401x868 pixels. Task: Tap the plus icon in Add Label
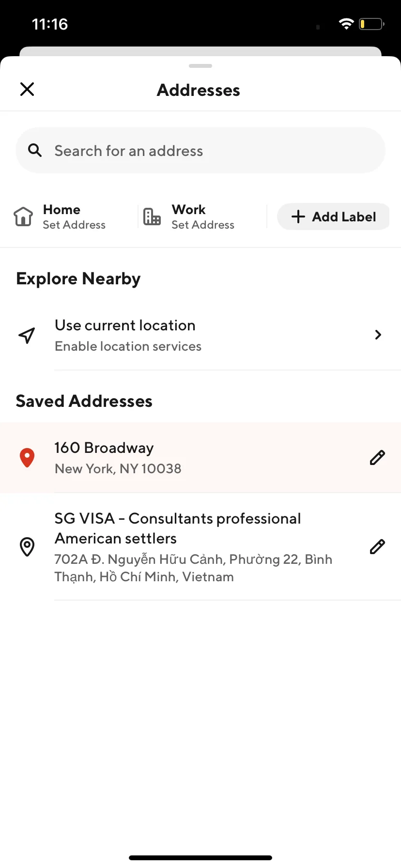[298, 217]
